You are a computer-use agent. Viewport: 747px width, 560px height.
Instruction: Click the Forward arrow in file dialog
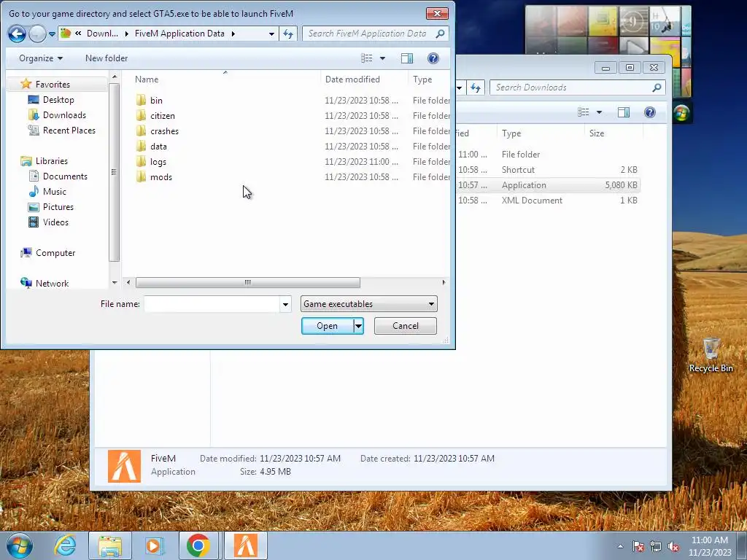[x=37, y=34]
